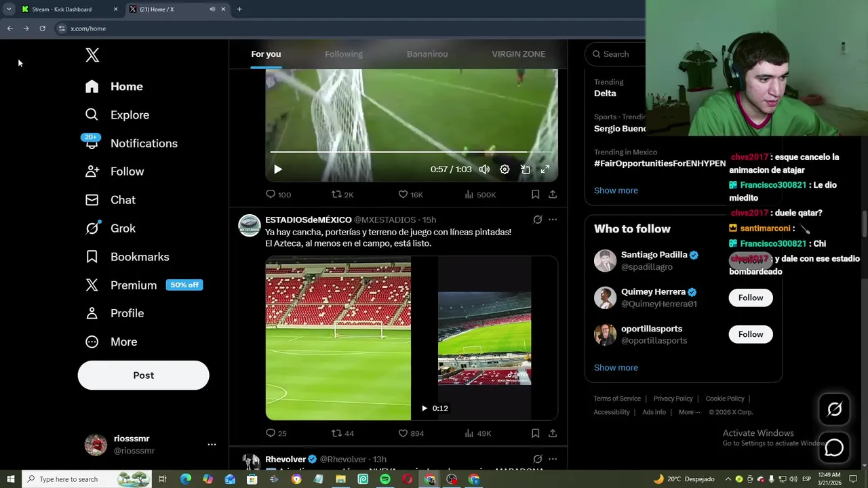Open more options on the ESTADIOSdeMÉXICO post
This screenshot has width=868, height=488.
553,220
